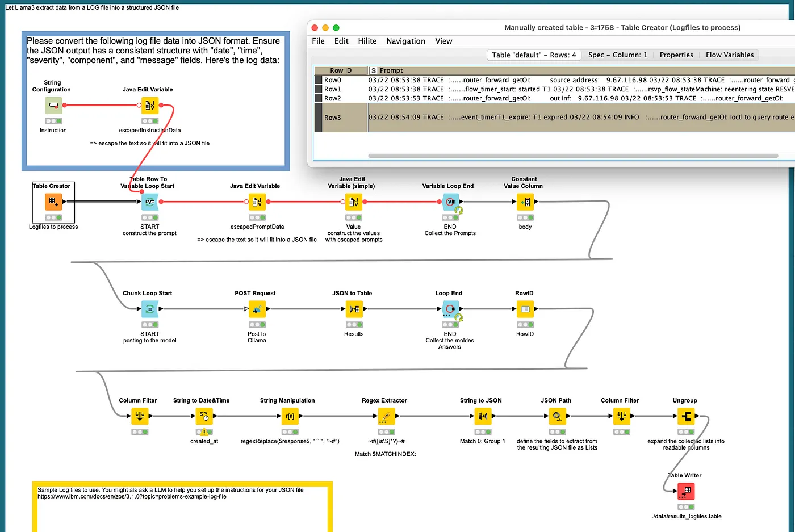Open the File menu in table window
The image size is (795, 532).
click(318, 41)
